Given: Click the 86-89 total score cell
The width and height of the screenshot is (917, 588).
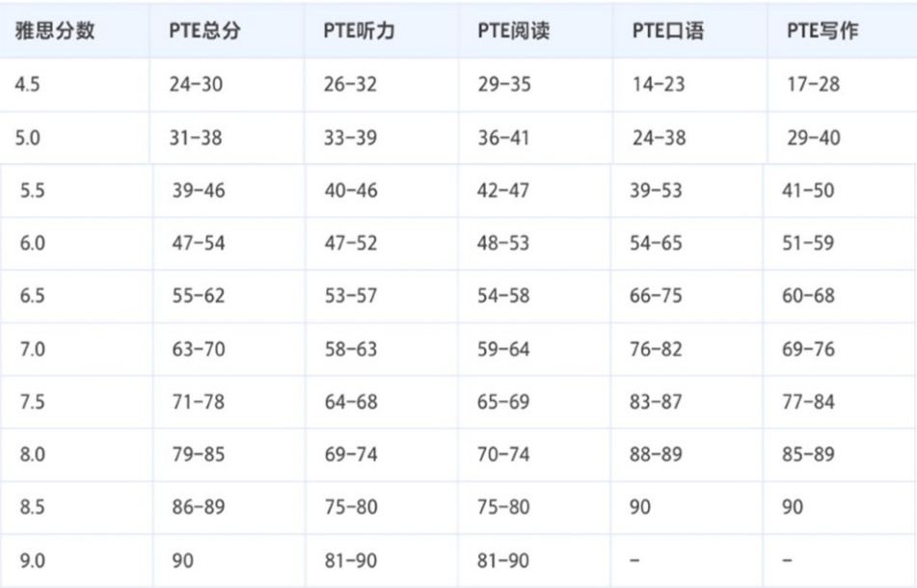Looking at the screenshot, I should tap(199, 506).
